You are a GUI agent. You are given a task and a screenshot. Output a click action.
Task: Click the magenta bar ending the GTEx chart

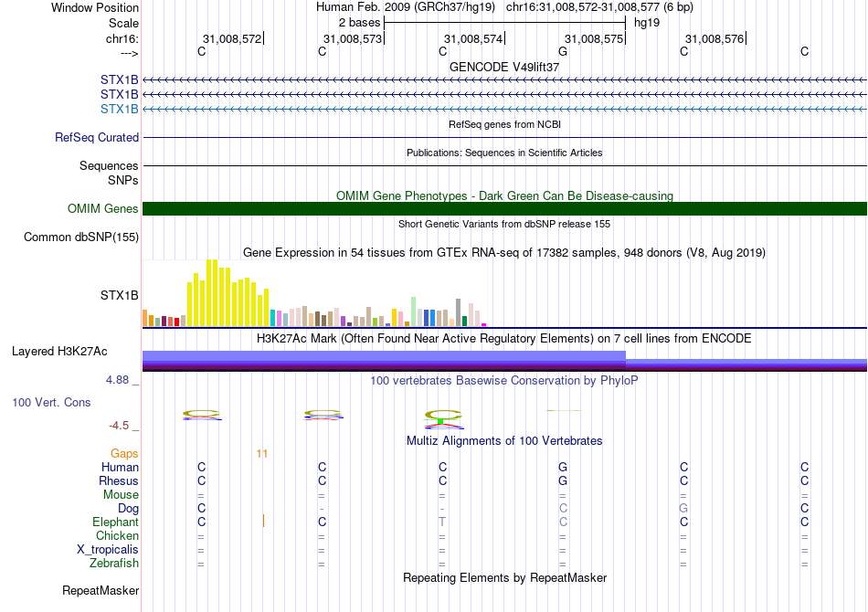484,325
